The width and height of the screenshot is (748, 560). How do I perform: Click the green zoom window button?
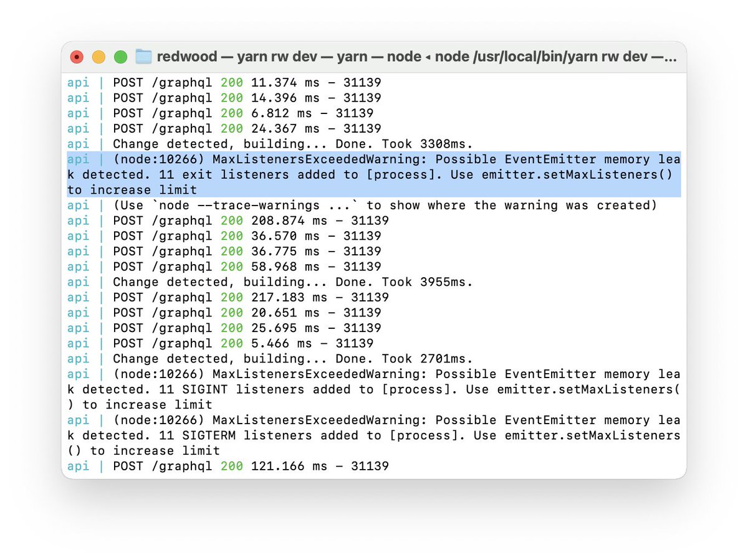click(121, 57)
